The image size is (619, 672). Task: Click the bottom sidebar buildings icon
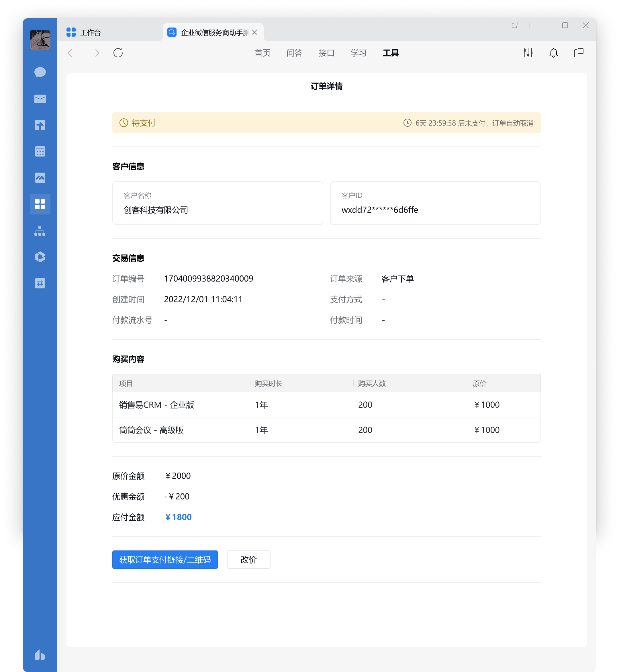tap(40, 655)
